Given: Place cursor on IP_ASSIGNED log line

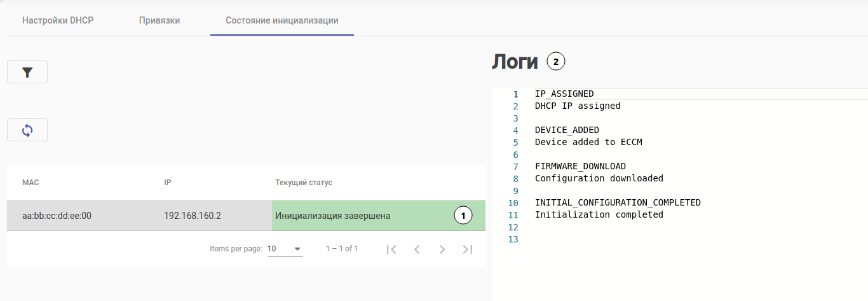Looking at the screenshot, I should click(564, 94).
